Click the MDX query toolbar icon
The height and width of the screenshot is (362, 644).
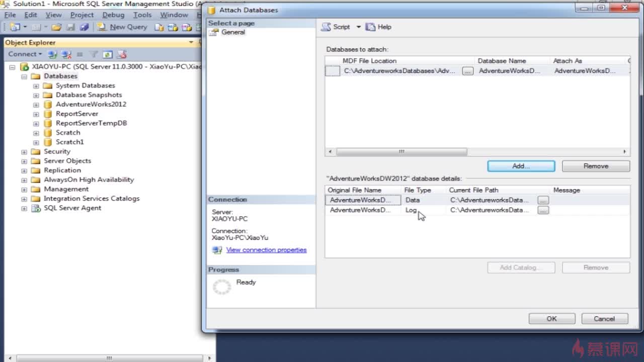(173, 27)
